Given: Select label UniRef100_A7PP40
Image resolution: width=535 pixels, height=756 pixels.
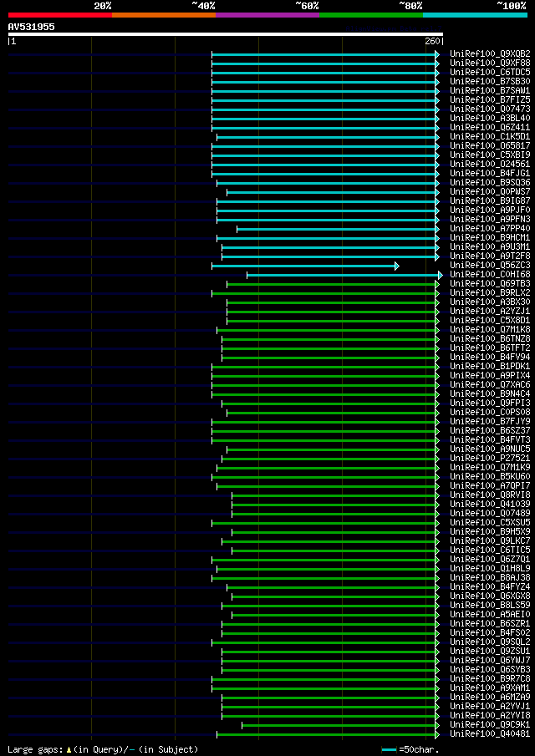Looking at the screenshot, I should coord(490,229).
